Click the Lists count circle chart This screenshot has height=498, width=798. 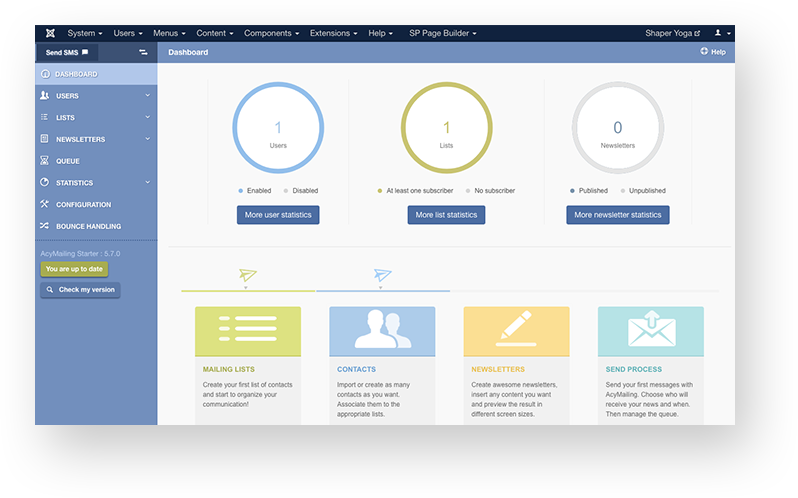(x=446, y=128)
